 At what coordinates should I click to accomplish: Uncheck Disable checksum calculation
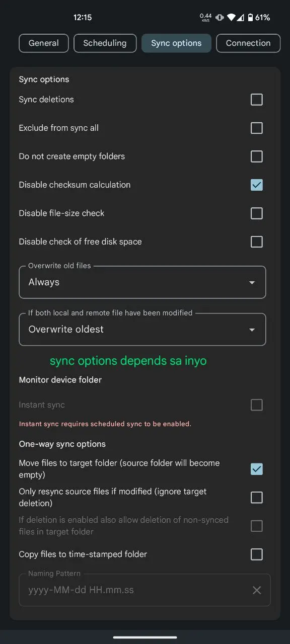257,185
